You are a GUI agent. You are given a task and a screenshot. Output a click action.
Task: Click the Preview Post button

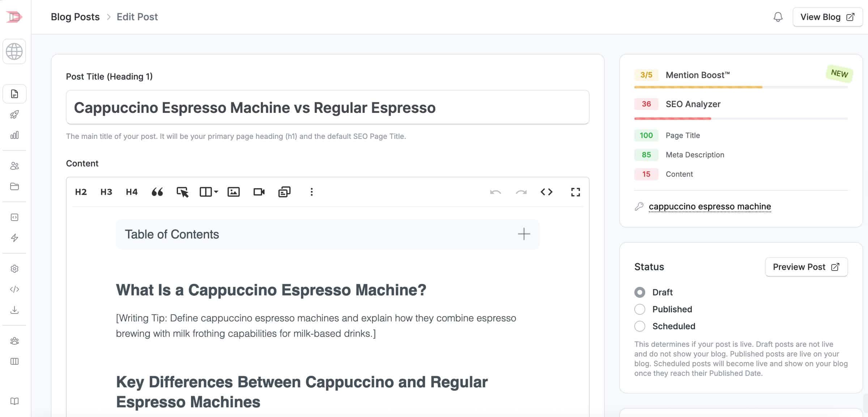pos(806,267)
